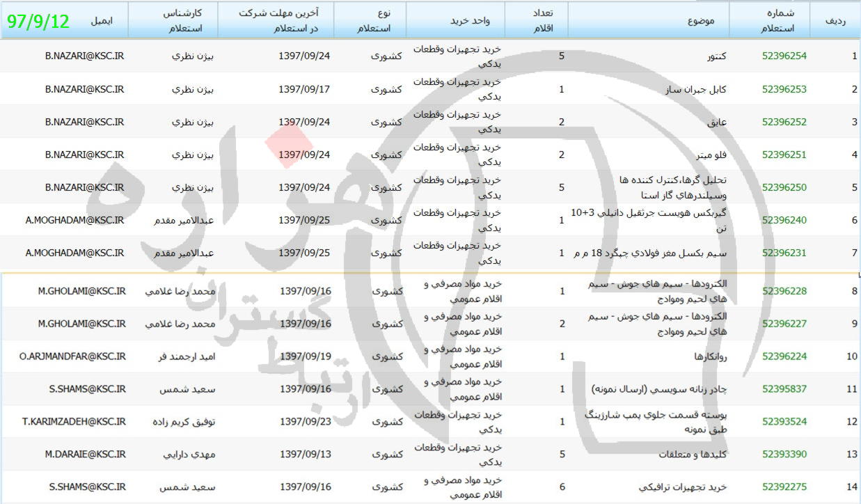The image size is (861, 504).
Task: Click the آخرین مهلت شرکت در استعلام header
Action: 276,20
